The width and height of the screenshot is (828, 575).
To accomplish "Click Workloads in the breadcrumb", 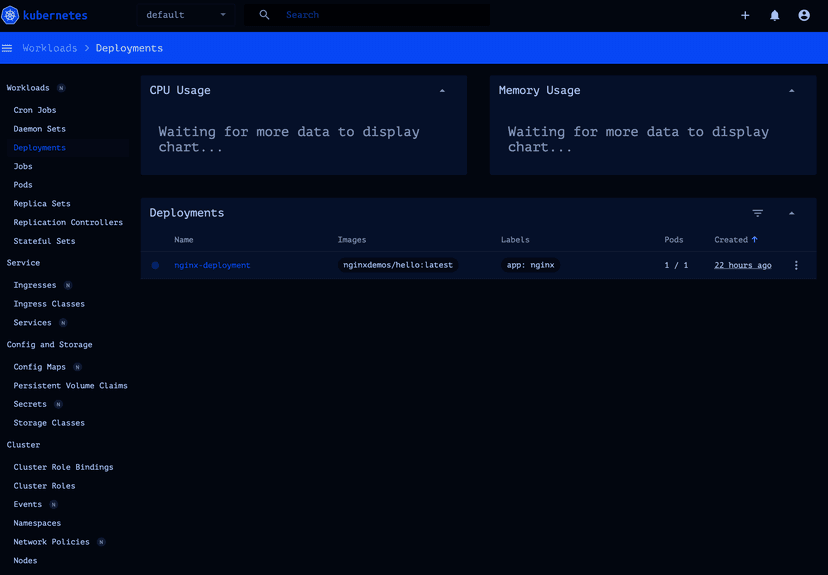I will [50, 48].
